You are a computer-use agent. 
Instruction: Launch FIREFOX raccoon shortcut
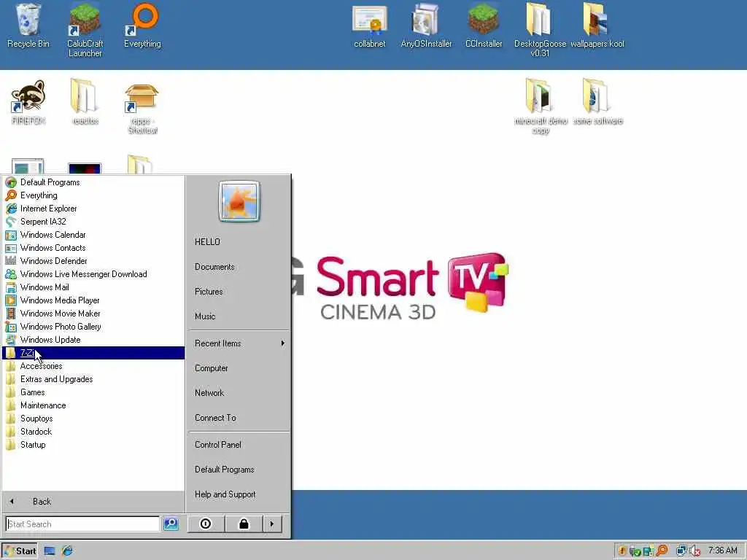click(28, 102)
